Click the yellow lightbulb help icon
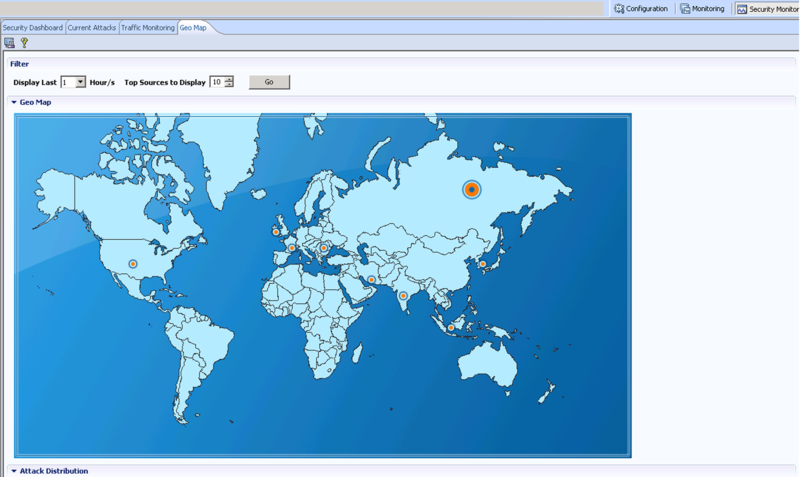800x477 pixels. [24, 43]
